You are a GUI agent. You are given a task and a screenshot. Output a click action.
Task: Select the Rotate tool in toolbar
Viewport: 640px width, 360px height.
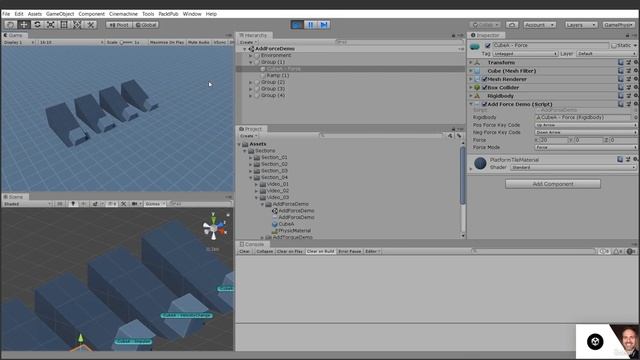(x=37, y=25)
